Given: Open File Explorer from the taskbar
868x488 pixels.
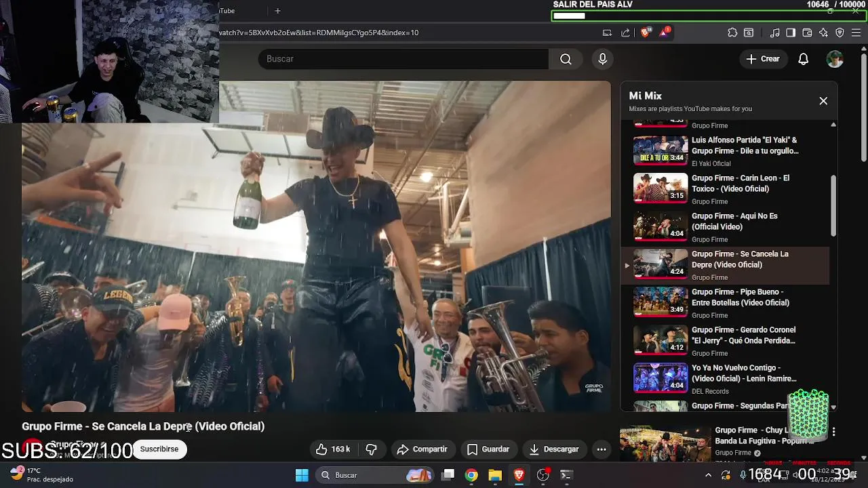Looking at the screenshot, I should coord(495,475).
